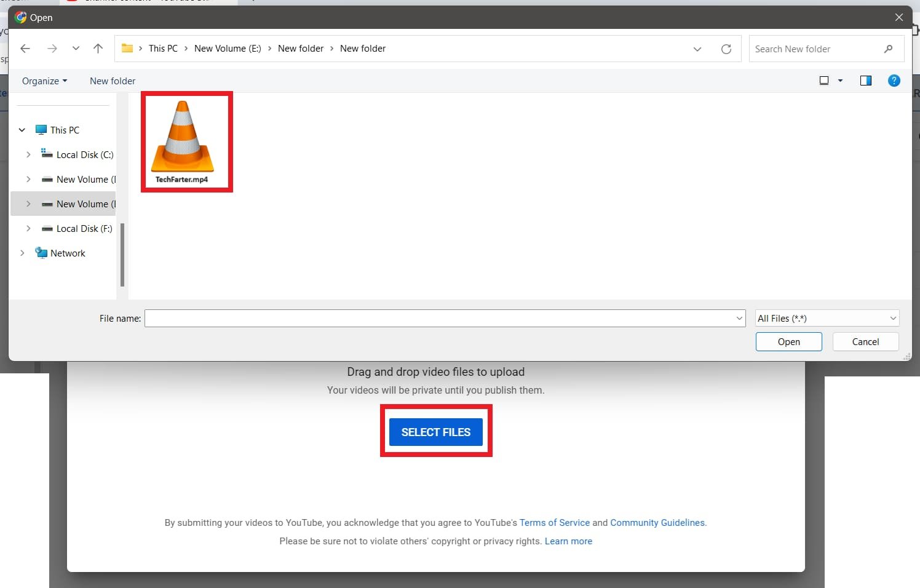
Task: Open the address bar history chevron
Action: pos(697,49)
